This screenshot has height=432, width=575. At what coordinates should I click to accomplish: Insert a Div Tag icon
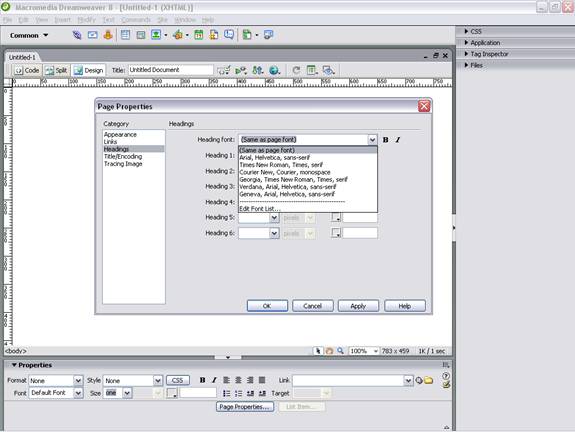point(141,35)
